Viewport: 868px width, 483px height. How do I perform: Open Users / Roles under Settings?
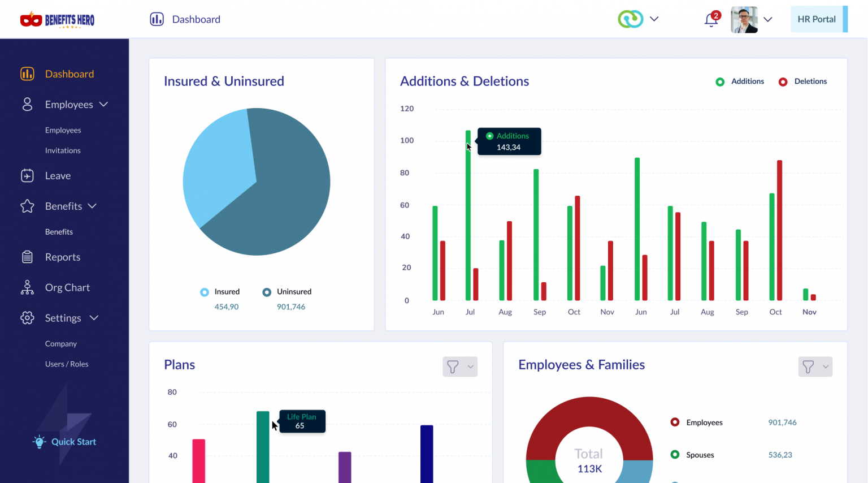coord(67,364)
